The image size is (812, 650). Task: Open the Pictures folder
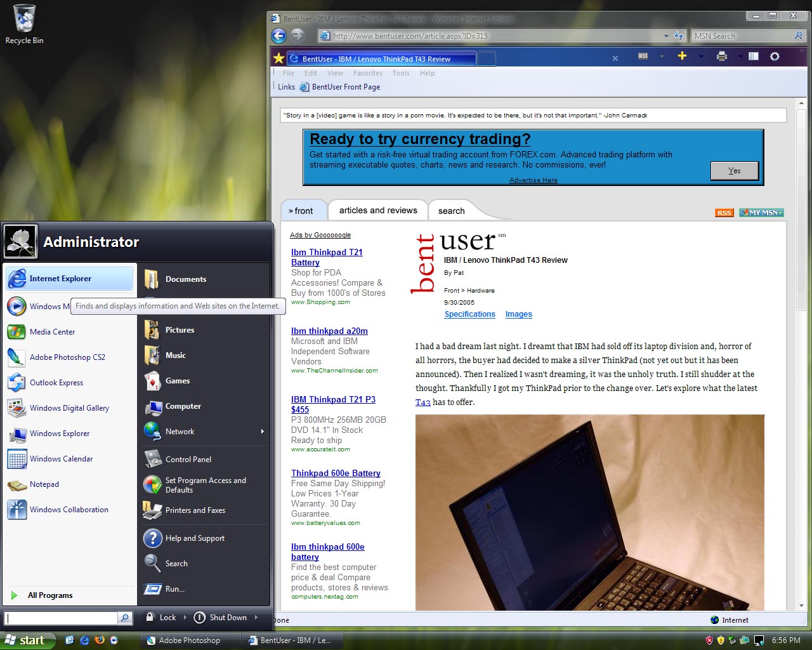click(204, 329)
